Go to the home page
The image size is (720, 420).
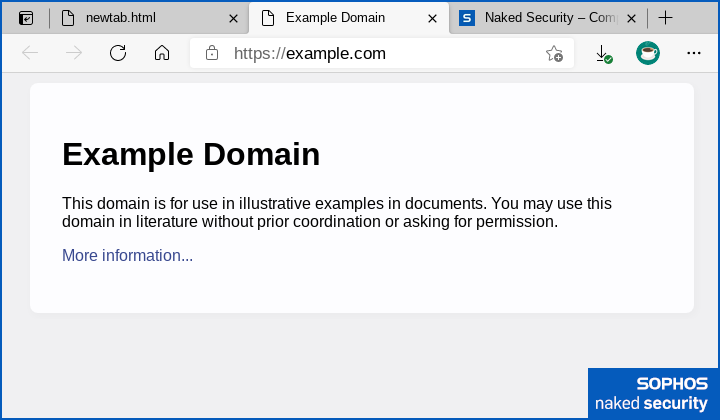pyautogui.click(x=162, y=53)
